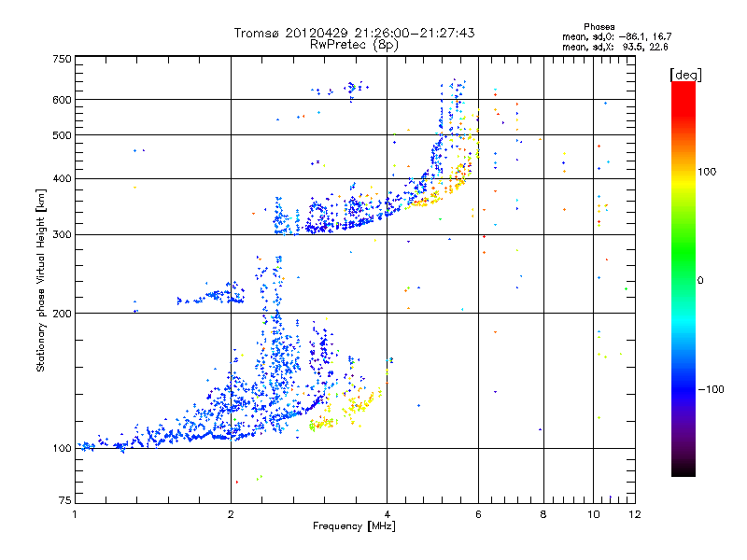
Task: Click the colorbar label '-100'
Action: 712,389
